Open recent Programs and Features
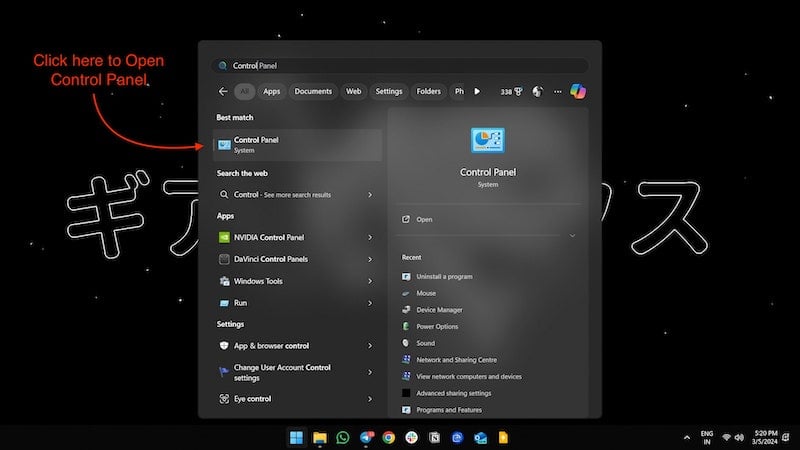The height and width of the screenshot is (450, 800). click(448, 410)
